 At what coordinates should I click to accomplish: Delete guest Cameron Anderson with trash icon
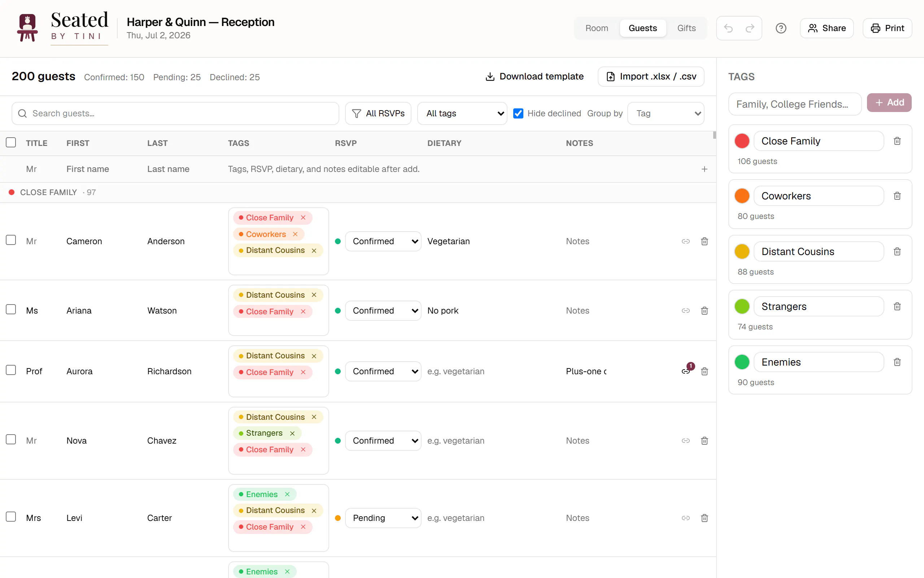705,241
